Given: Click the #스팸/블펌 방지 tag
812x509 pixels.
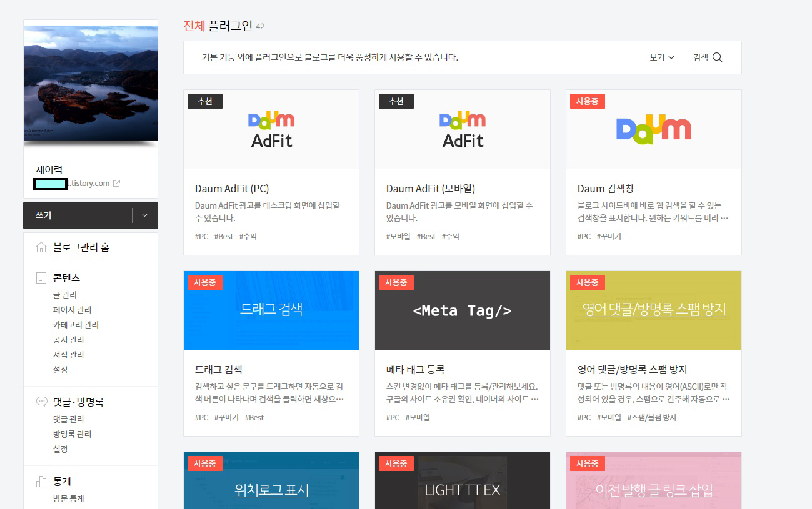Looking at the screenshot, I should point(652,418).
